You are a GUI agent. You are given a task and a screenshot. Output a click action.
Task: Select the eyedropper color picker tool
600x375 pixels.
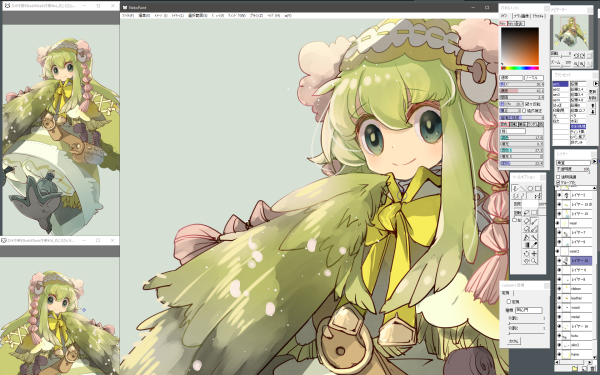point(534,245)
